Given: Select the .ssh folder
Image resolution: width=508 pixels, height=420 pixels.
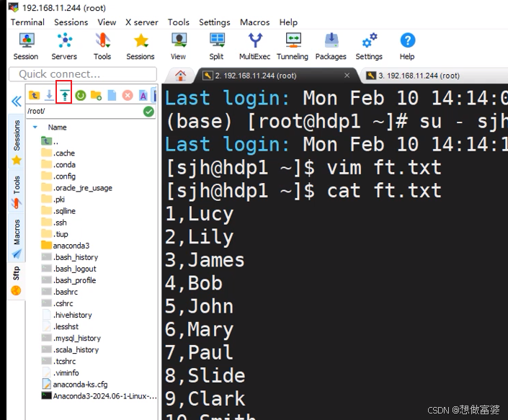Looking at the screenshot, I should 54,223.
